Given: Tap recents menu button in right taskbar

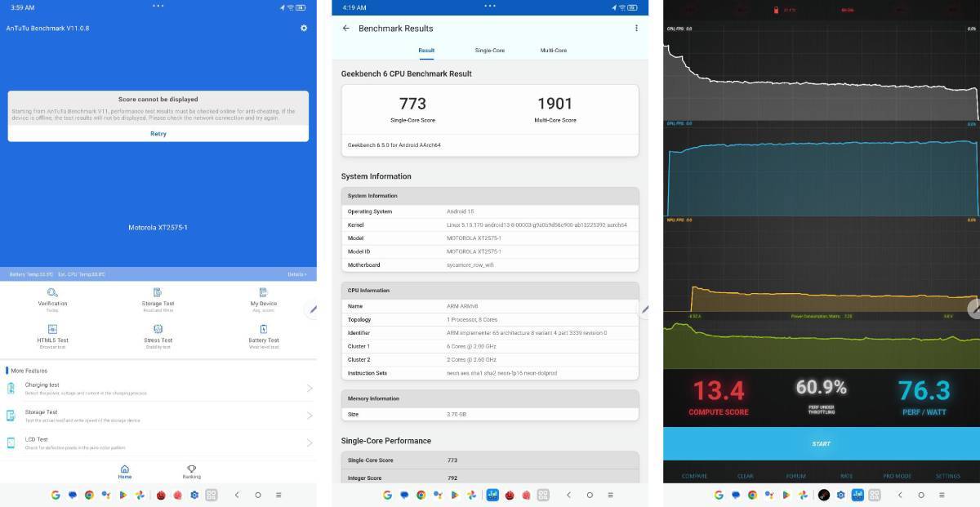Looking at the screenshot, I should click(942, 495).
